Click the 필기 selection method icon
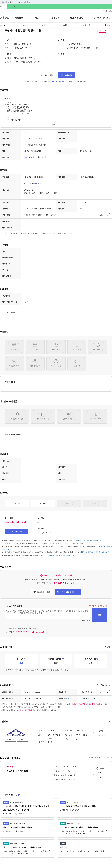 pyautogui.click(x=67, y=503)
